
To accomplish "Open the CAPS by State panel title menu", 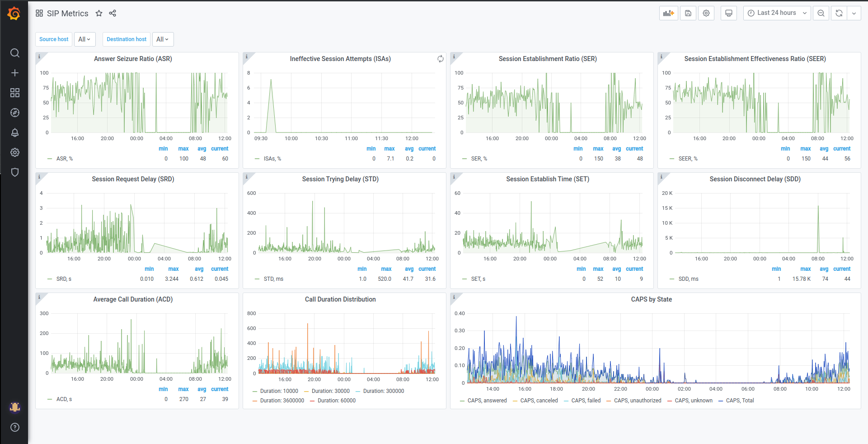I will click(651, 299).
